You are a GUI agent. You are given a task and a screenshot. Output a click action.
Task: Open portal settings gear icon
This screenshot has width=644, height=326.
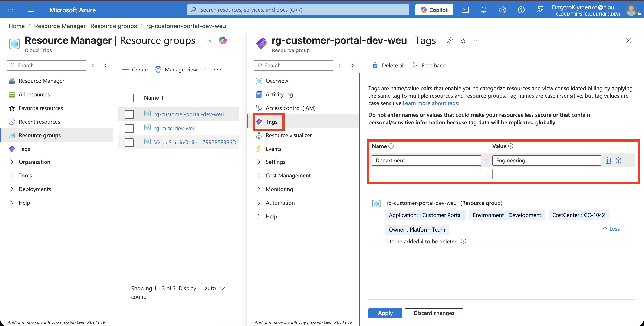503,10
